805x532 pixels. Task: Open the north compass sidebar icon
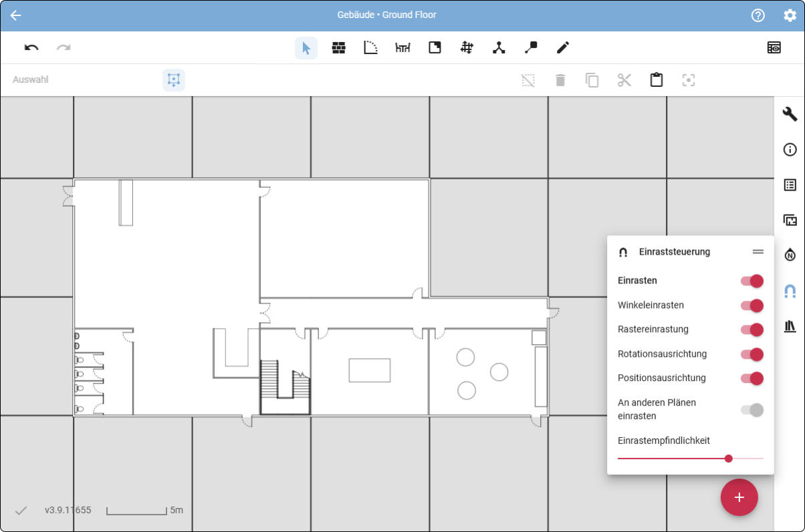click(790, 255)
